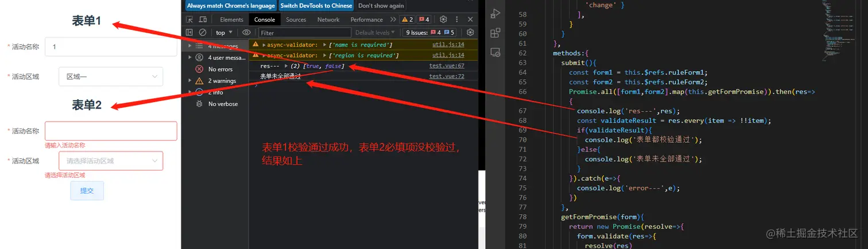868x249 pixels.
Task: Open the util.js:14 link on the 'region is required' row
Action: pos(448,56)
